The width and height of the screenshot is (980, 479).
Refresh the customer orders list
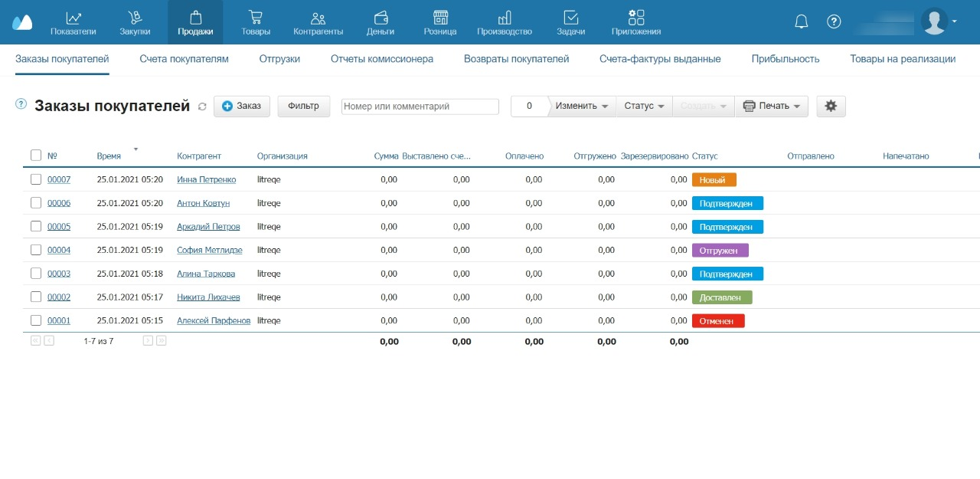(202, 107)
